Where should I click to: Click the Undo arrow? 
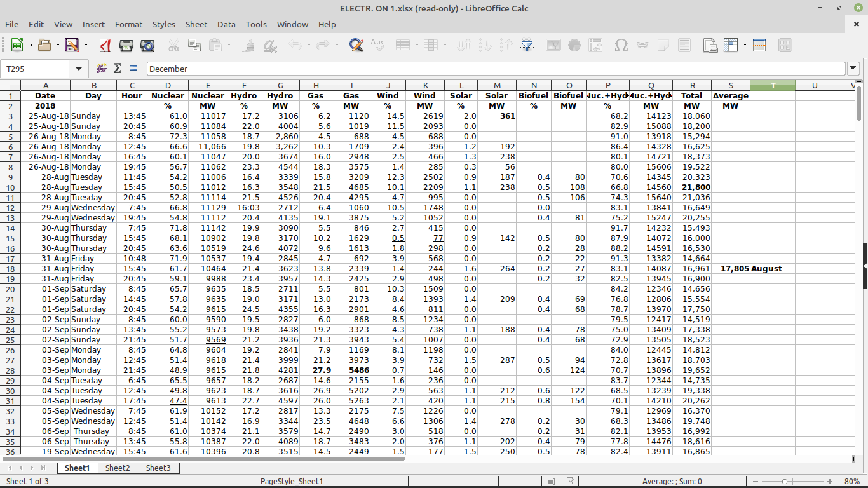pyautogui.click(x=295, y=45)
